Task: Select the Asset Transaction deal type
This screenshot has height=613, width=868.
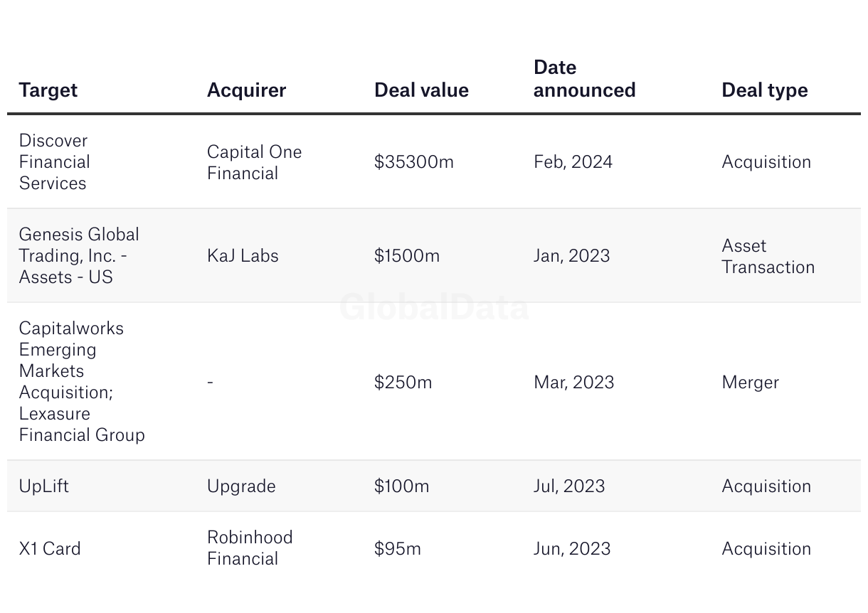Action: coord(768,256)
